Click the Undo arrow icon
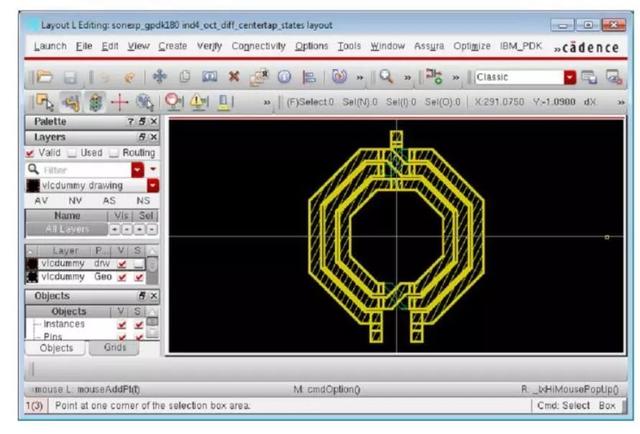Image resolution: width=640 pixels, height=434 pixels. 105,77
